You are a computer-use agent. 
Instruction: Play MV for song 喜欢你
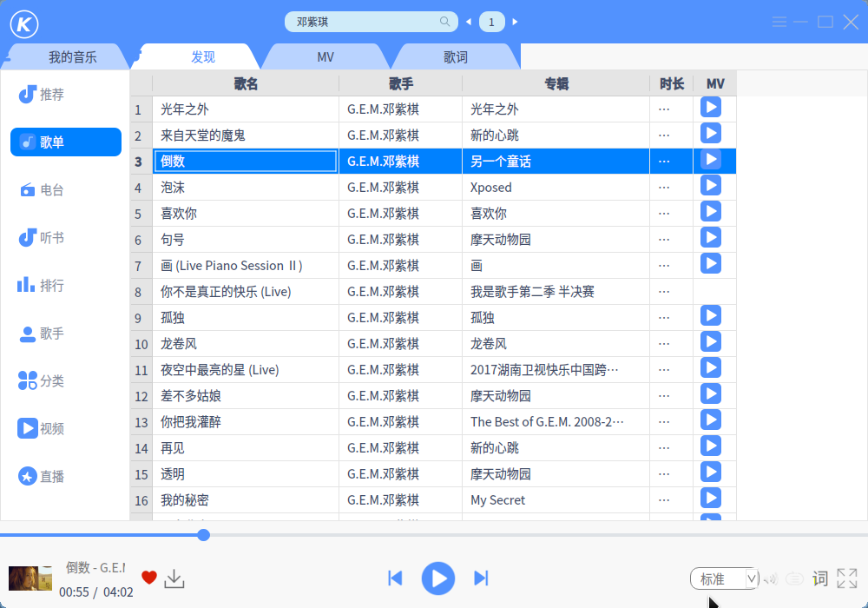pyautogui.click(x=711, y=212)
